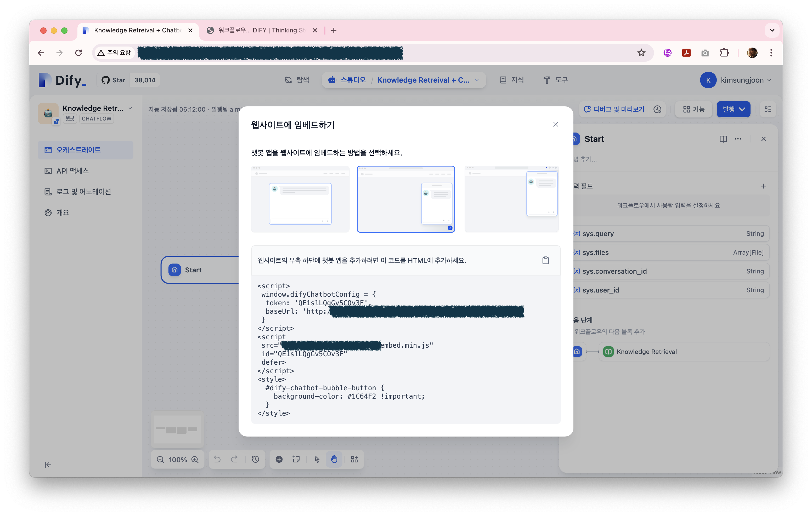This screenshot has height=516, width=812.
Task: Select the bottom-right bubble embed option
Action: pyautogui.click(x=406, y=199)
